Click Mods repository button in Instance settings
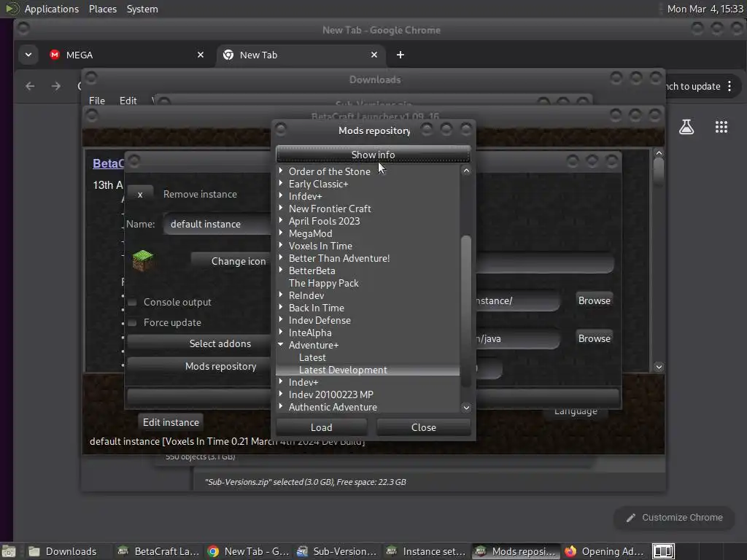Image resolution: width=747 pixels, height=560 pixels. tap(198, 366)
